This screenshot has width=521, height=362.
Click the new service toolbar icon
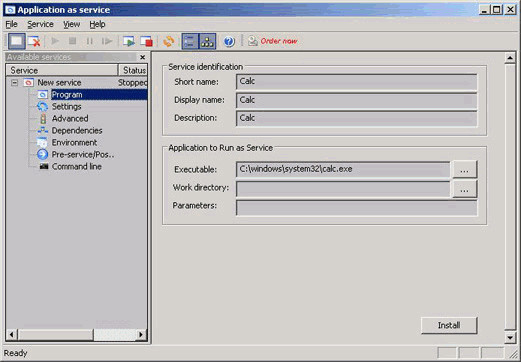click(17, 41)
